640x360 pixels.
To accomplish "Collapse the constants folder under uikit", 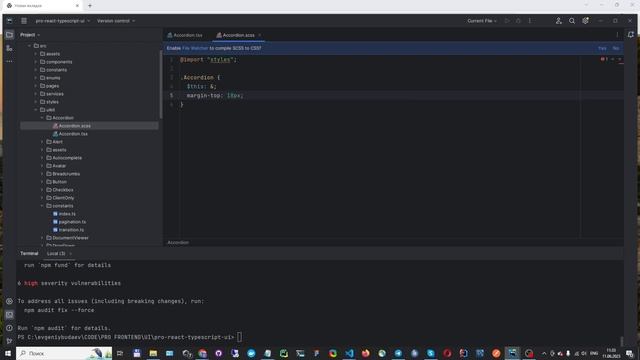I will [42, 206].
